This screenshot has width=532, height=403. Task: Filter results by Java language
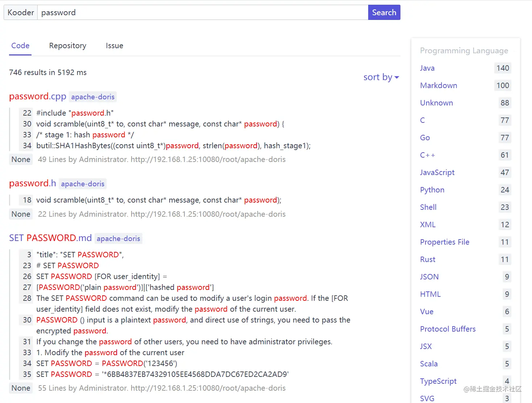tap(427, 68)
